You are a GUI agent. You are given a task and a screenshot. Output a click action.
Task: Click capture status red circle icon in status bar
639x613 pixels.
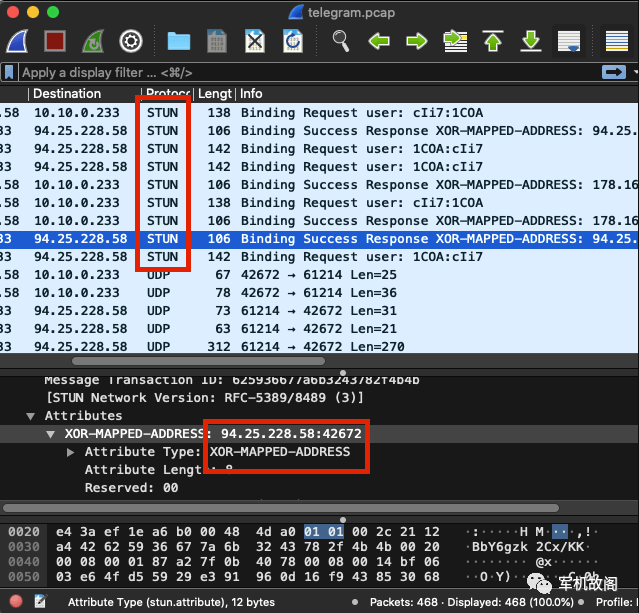point(16,602)
